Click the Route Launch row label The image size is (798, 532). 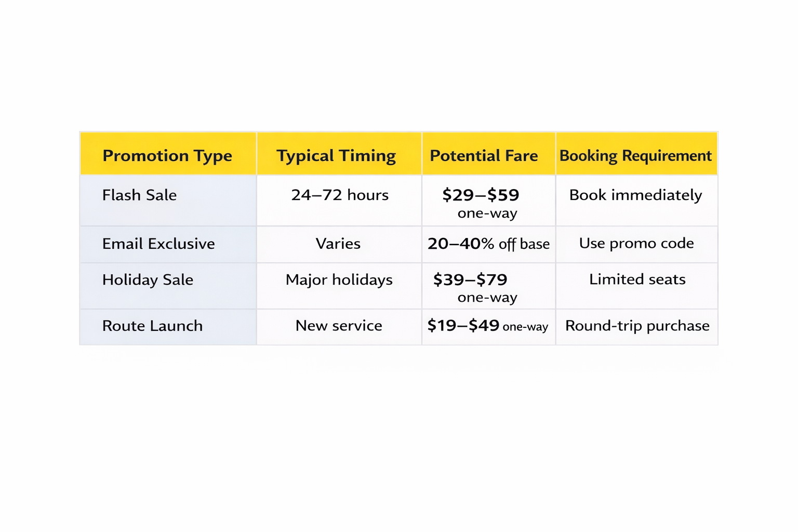coord(152,326)
